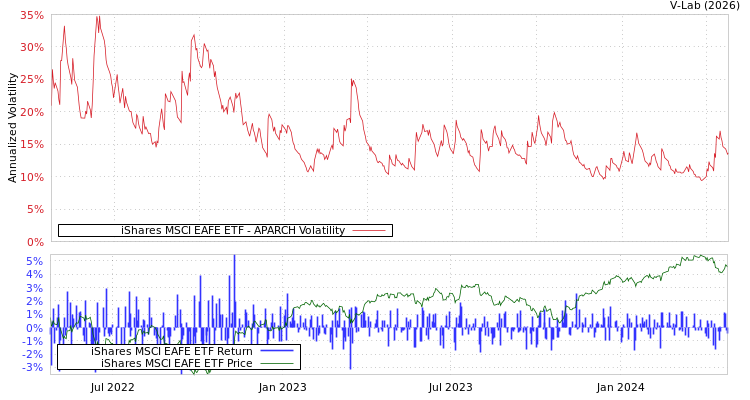Click the blue 0% label on return axis

[x=34, y=328]
